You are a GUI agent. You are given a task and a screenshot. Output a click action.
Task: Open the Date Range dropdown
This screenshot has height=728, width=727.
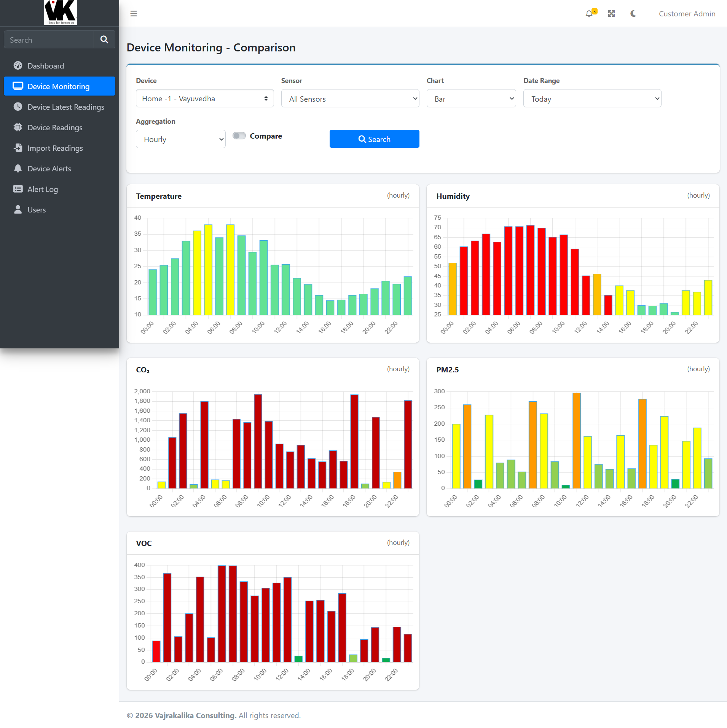pos(592,99)
